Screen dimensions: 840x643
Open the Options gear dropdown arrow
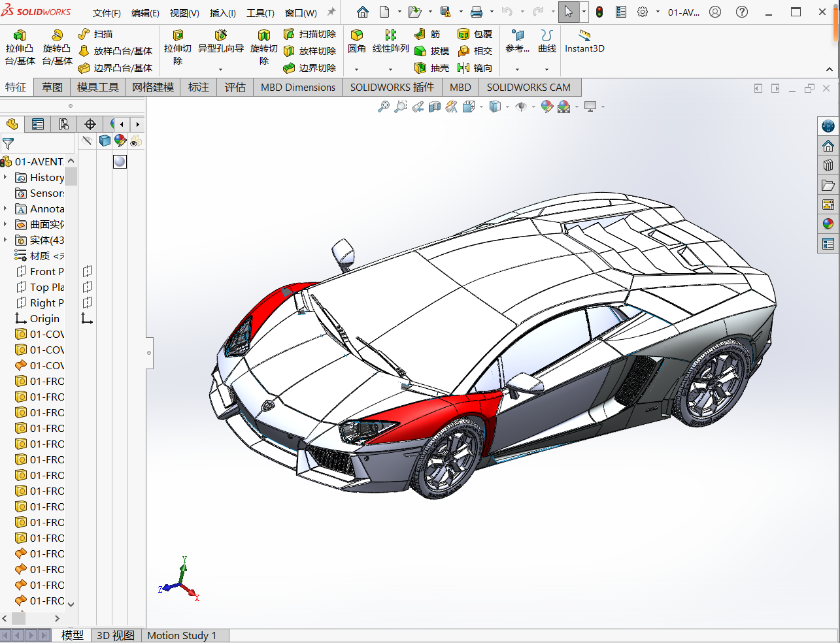coord(657,12)
